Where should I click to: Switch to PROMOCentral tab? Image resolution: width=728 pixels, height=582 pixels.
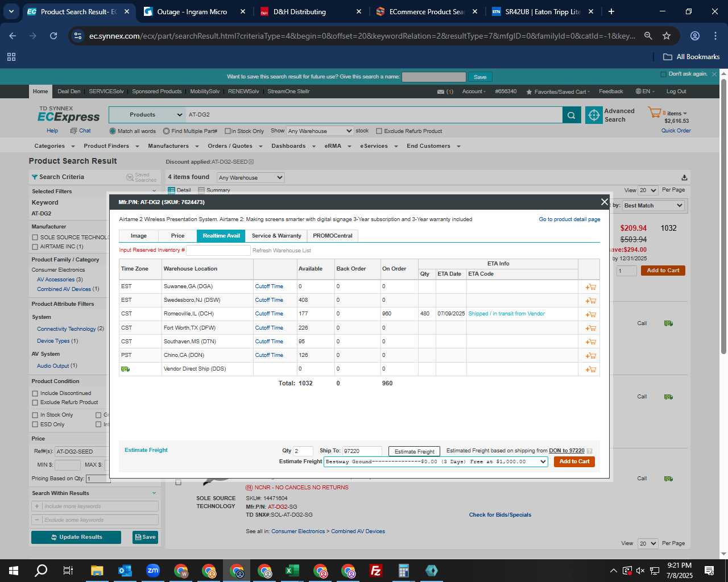pos(333,236)
